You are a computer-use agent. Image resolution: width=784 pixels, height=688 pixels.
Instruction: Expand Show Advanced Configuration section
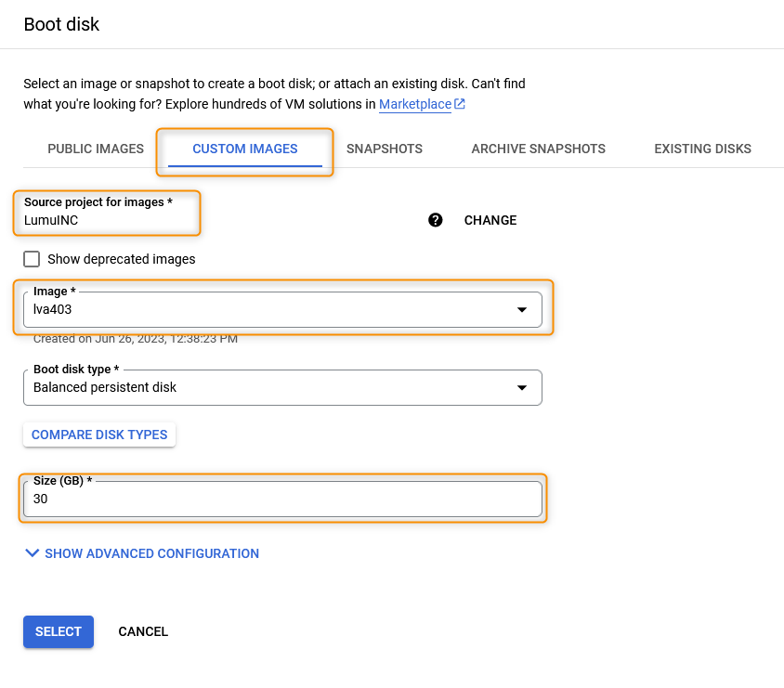pyautogui.click(x=151, y=553)
